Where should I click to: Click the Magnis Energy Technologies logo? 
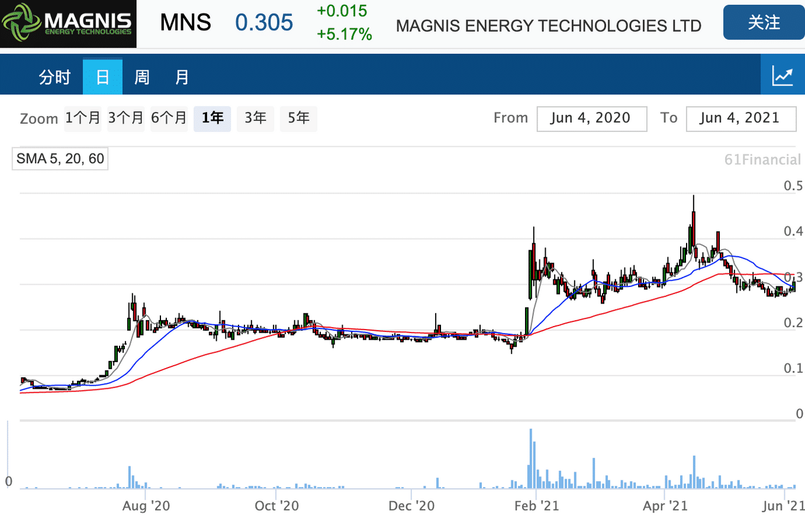click(68, 24)
